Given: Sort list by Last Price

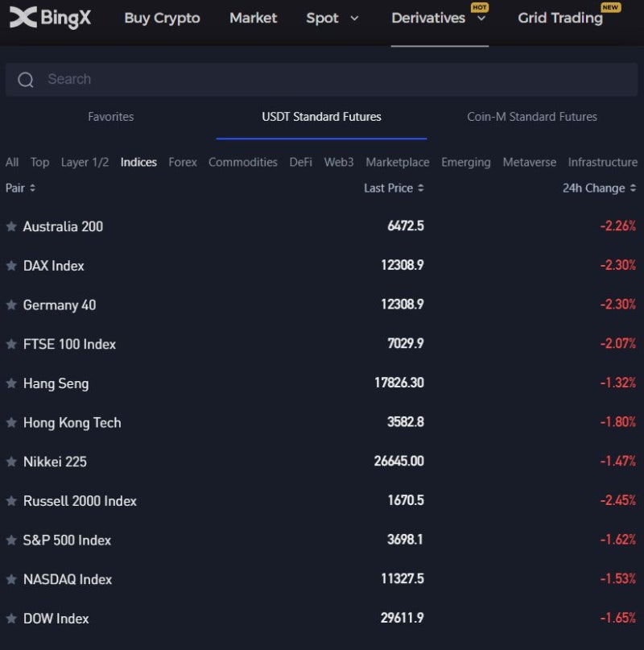Looking at the screenshot, I should 394,188.
